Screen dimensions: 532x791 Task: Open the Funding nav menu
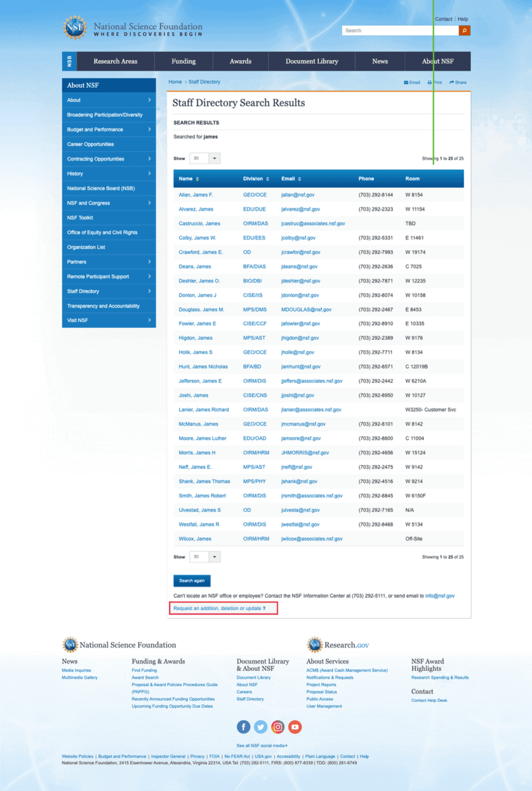pyautogui.click(x=184, y=61)
